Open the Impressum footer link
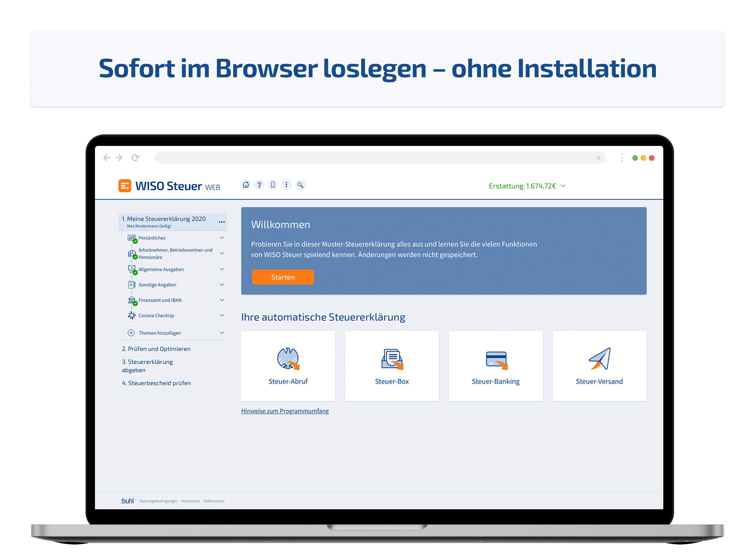755x560 pixels. pos(191,501)
